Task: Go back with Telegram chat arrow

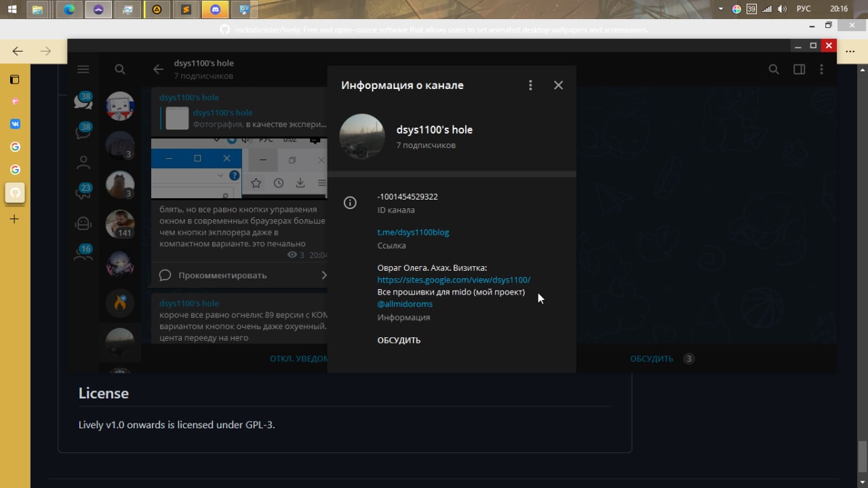Action: coord(158,69)
